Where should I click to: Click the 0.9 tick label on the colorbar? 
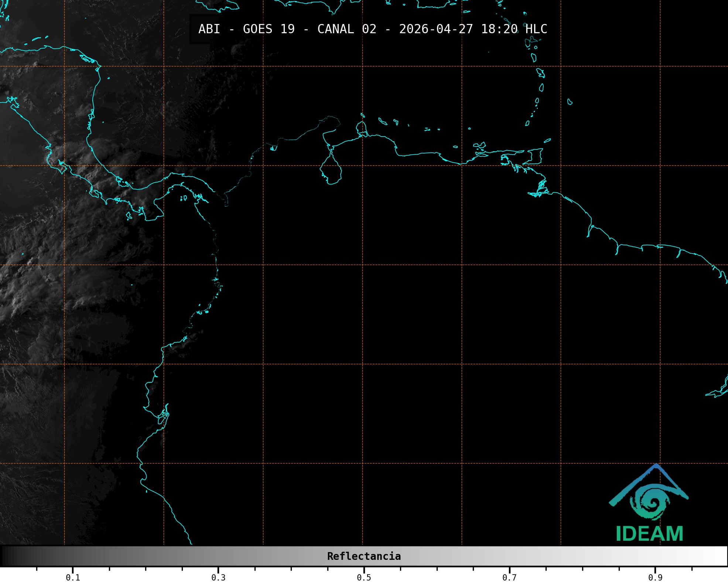[655, 577]
